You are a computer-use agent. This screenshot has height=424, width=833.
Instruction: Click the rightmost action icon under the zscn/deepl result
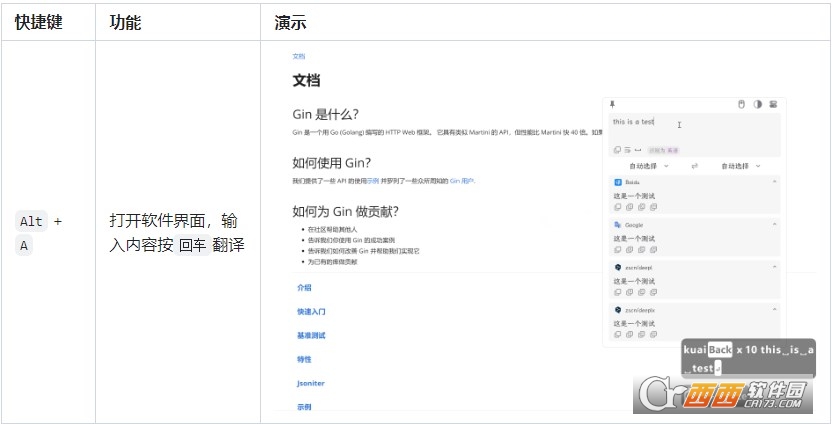pos(653,292)
